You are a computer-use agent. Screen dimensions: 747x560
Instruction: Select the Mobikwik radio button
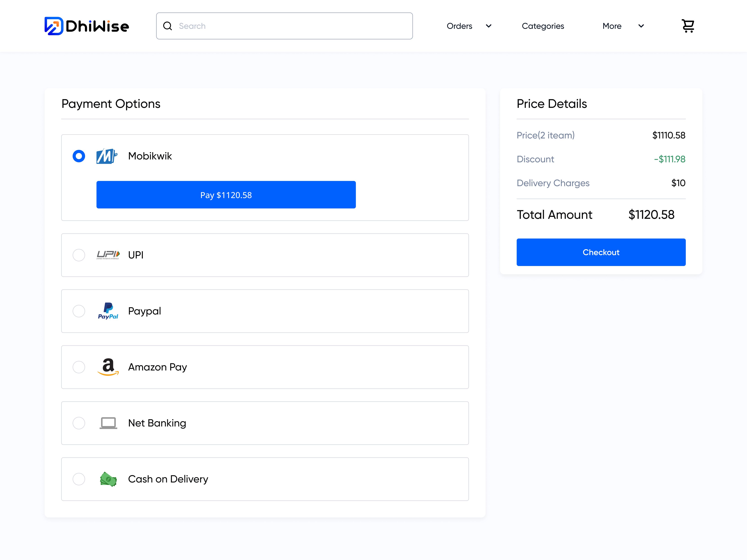79,156
